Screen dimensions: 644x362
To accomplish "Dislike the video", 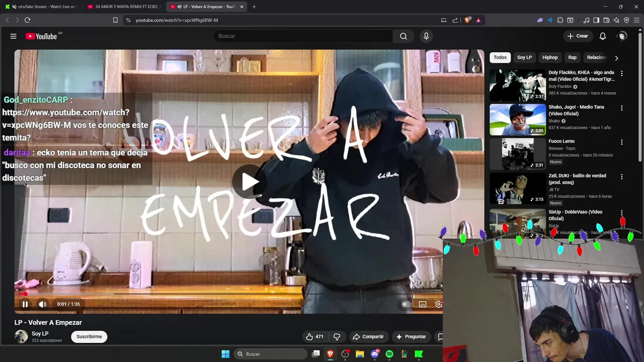I will tap(337, 337).
